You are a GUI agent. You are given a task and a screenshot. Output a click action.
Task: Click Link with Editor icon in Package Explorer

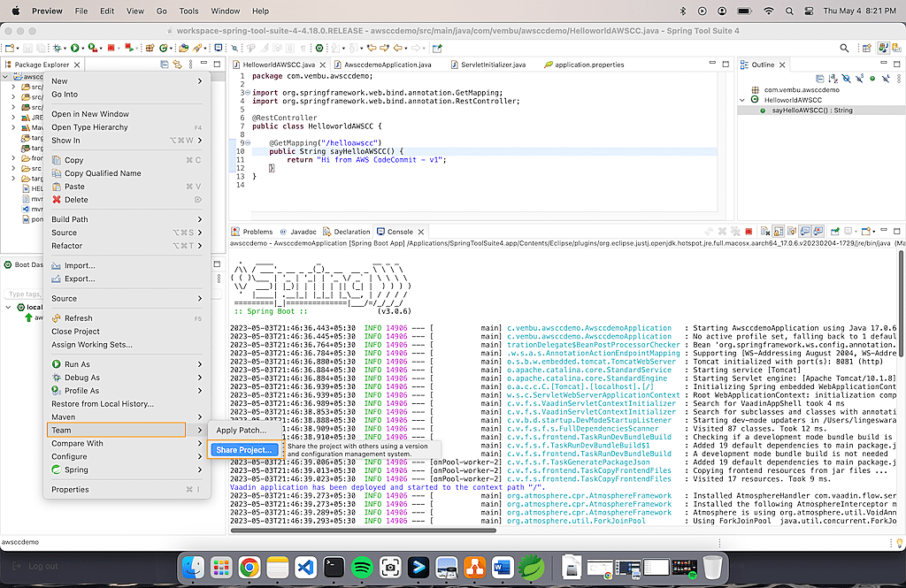[x=177, y=65]
